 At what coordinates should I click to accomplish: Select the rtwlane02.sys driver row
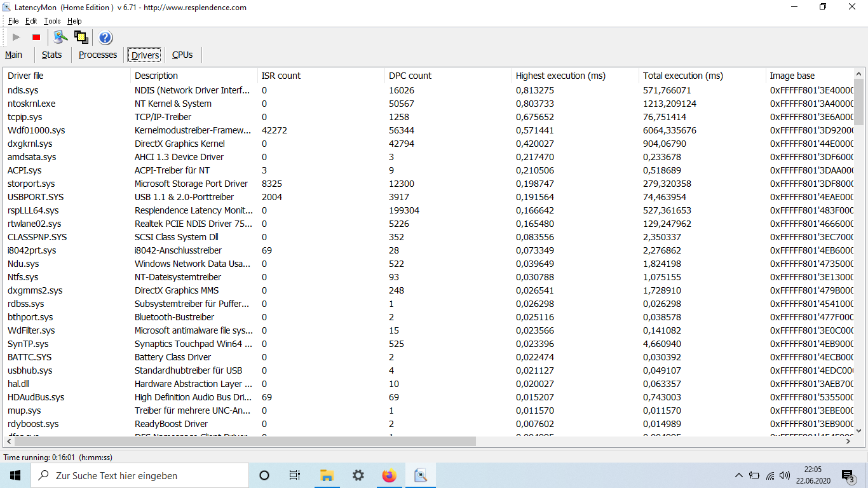tap(429, 224)
